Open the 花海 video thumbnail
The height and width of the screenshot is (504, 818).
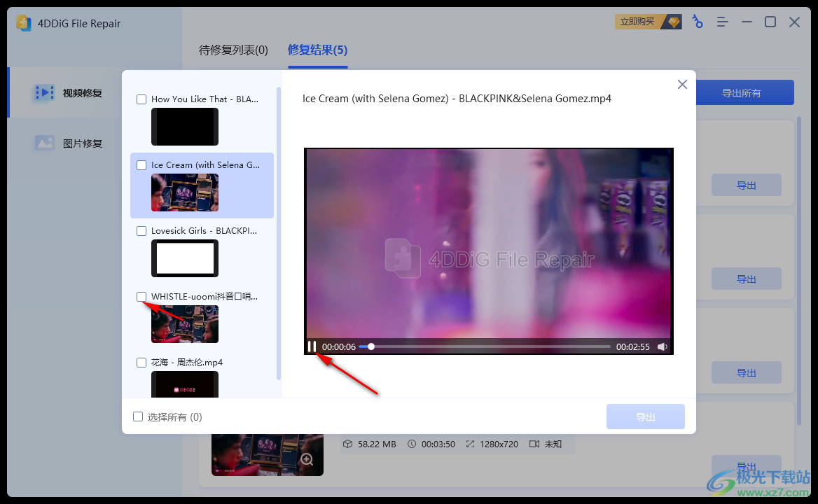(185, 384)
